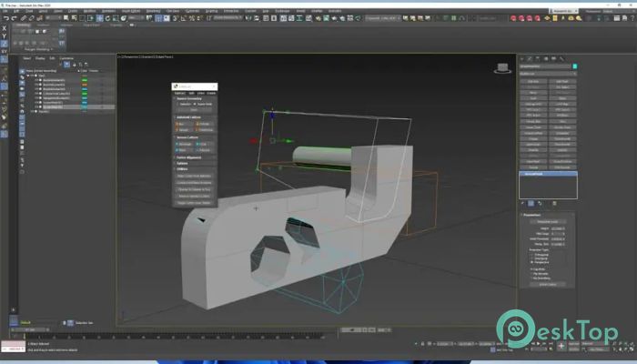This screenshot has height=364, width=637.
Task: Open the Motion tab in command panel
Action: [x=546, y=59]
